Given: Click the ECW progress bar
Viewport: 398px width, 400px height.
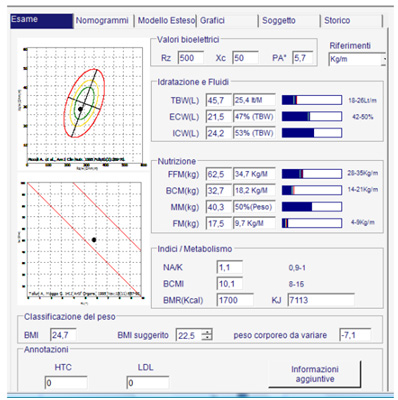Looking at the screenshot, I should (x=312, y=116).
